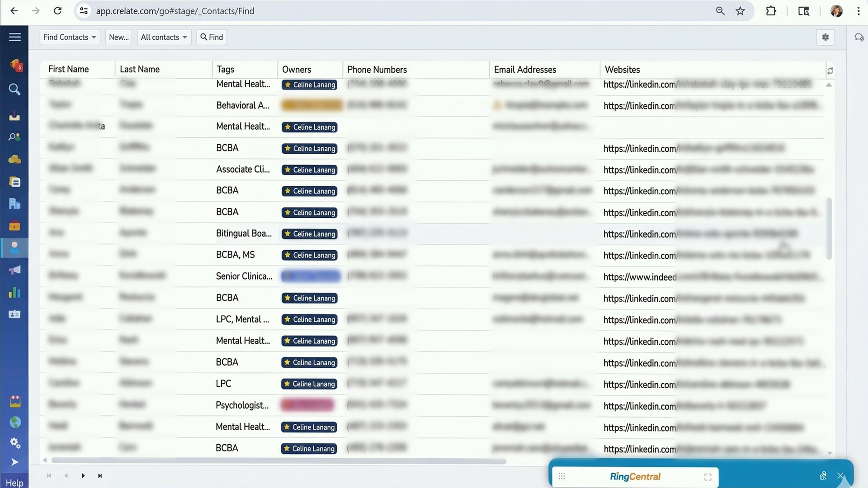Screen dimensions: 868x488
Task: Go to the previous page of results
Action: tap(66, 475)
